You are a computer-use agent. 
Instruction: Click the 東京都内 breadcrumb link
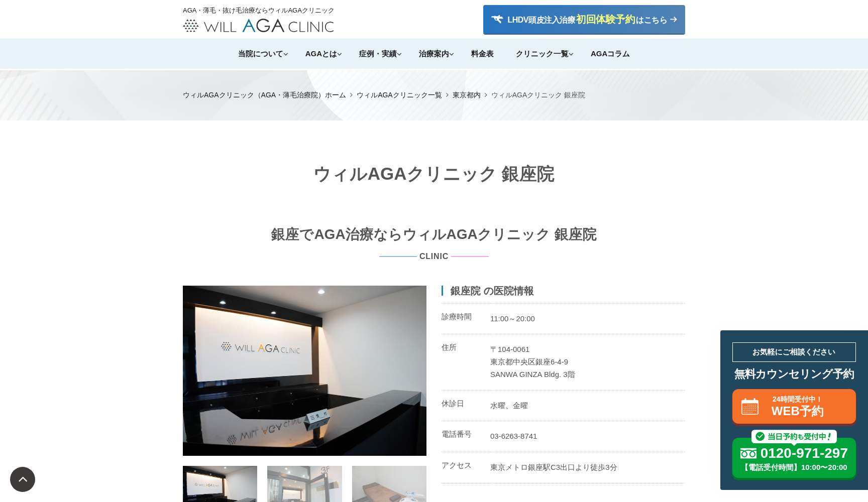pos(466,95)
